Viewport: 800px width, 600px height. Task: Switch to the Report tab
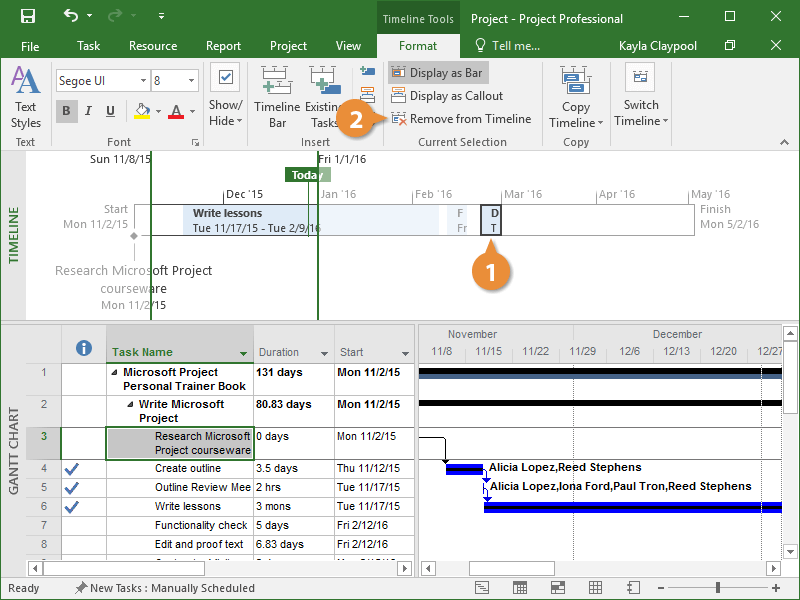(223, 46)
